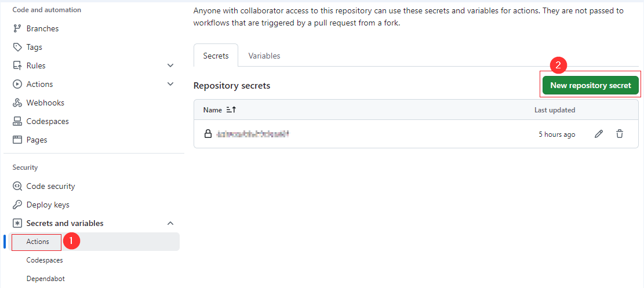Click the trash delete icon for the secret
The height and width of the screenshot is (288, 644).
pyautogui.click(x=620, y=134)
